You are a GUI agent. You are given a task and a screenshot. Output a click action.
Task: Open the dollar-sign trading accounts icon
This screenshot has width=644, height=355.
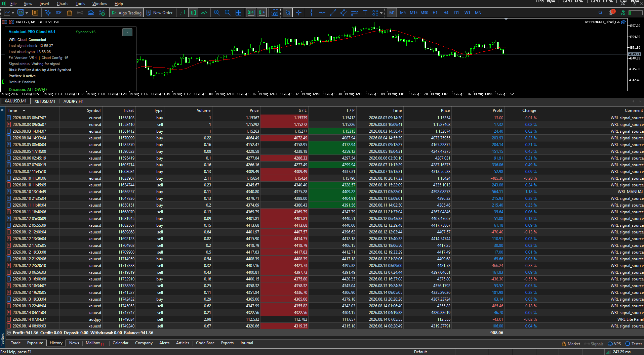click(35, 13)
